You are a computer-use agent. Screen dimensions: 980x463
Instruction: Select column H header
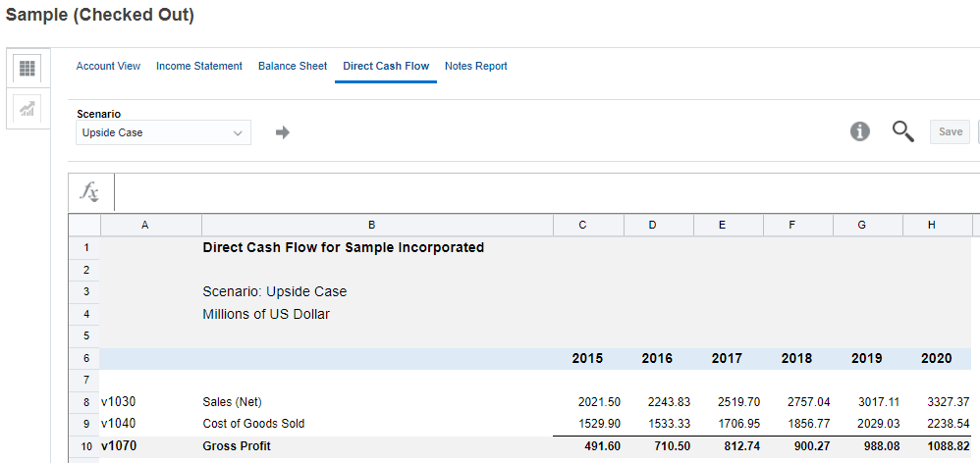tap(938, 226)
